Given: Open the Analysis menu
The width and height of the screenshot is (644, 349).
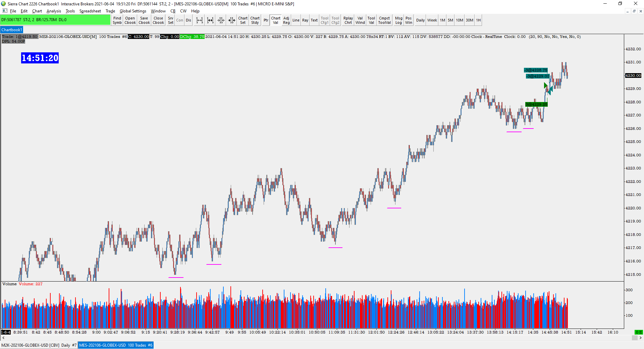Looking at the screenshot, I should coord(54,11).
